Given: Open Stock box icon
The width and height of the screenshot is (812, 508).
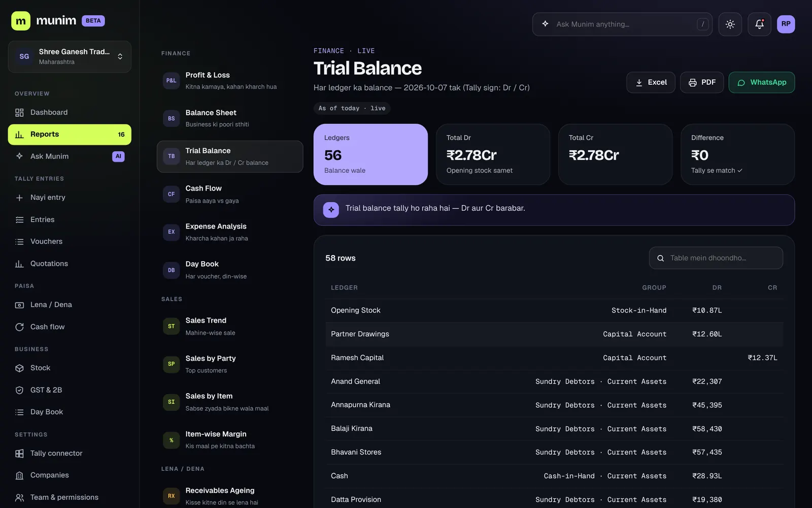Looking at the screenshot, I should tap(19, 368).
